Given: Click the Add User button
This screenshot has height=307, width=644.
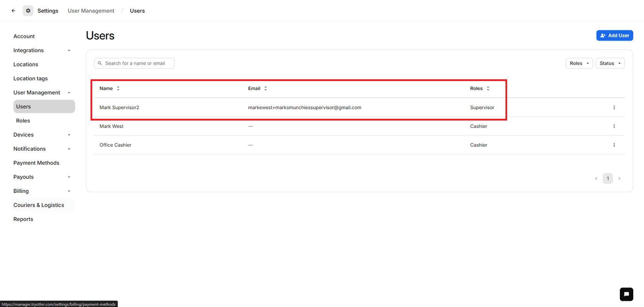Looking at the screenshot, I should click(x=614, y=36).
